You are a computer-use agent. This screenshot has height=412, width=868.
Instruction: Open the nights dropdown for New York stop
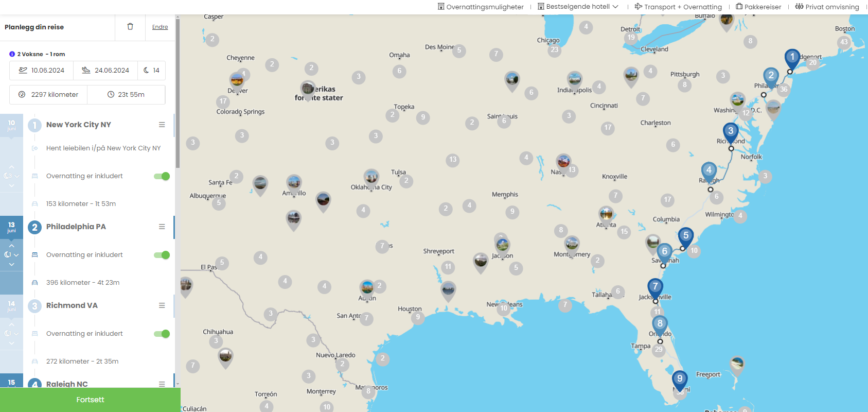(x=11, y=176)
